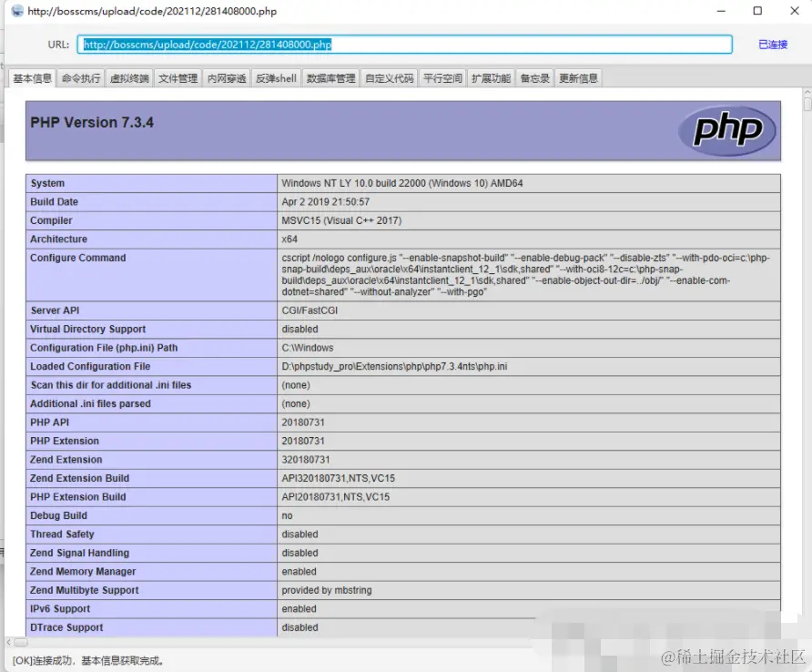Maximize the webshell window
This screenshot has width=812, height=672.
pos(757,11)
